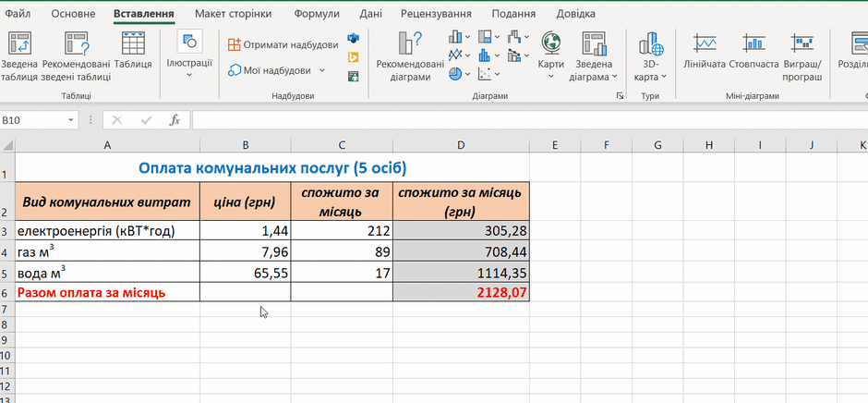
Task: Open the Ілюстрації gallery
Action: click(x=189, y=55)
